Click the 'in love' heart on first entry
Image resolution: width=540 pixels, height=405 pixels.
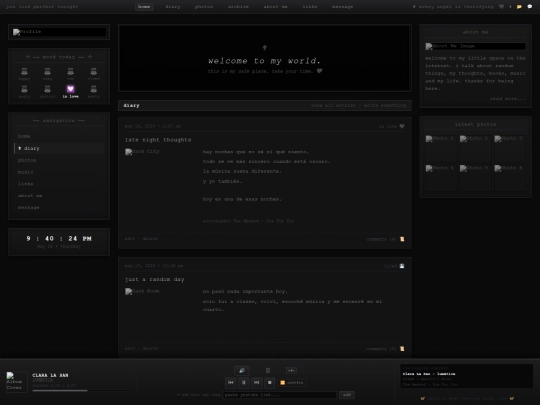402,126
